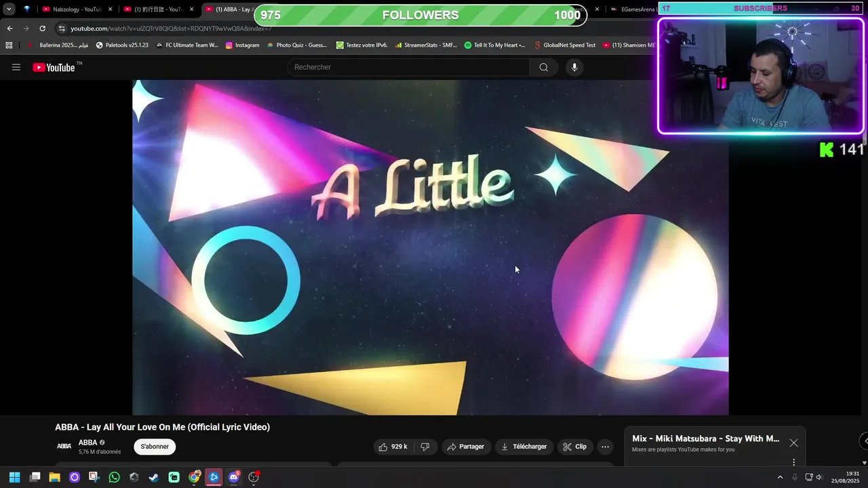This screenshot has height=488, width=868.
Task: Open File Explorer from taskbar
Action: (55, 477)
